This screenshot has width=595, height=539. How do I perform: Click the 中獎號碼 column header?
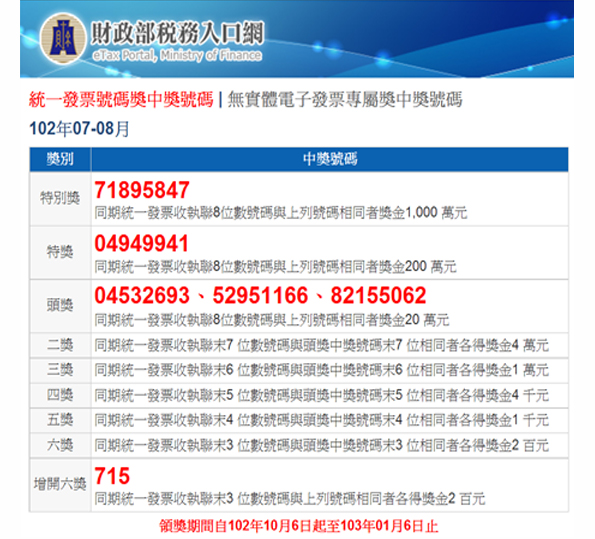(330, 159)
